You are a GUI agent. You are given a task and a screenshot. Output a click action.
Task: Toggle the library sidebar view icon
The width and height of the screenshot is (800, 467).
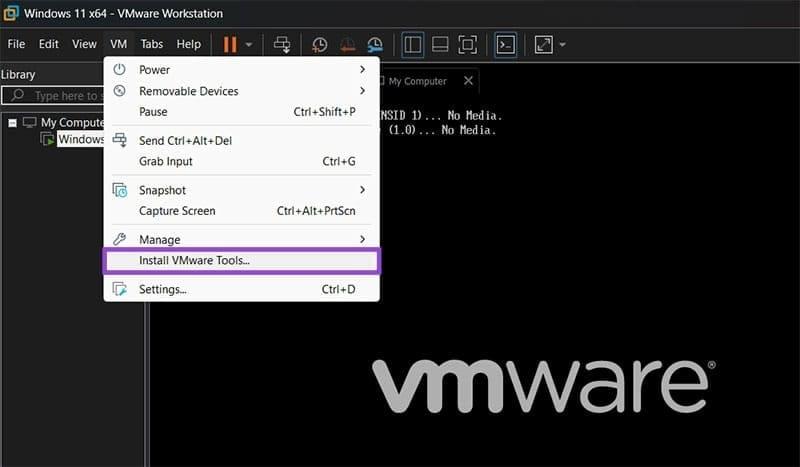pos(412,44)
